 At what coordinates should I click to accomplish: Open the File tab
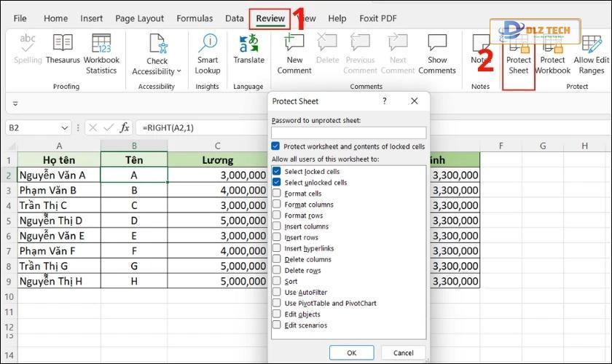[20, 18]
